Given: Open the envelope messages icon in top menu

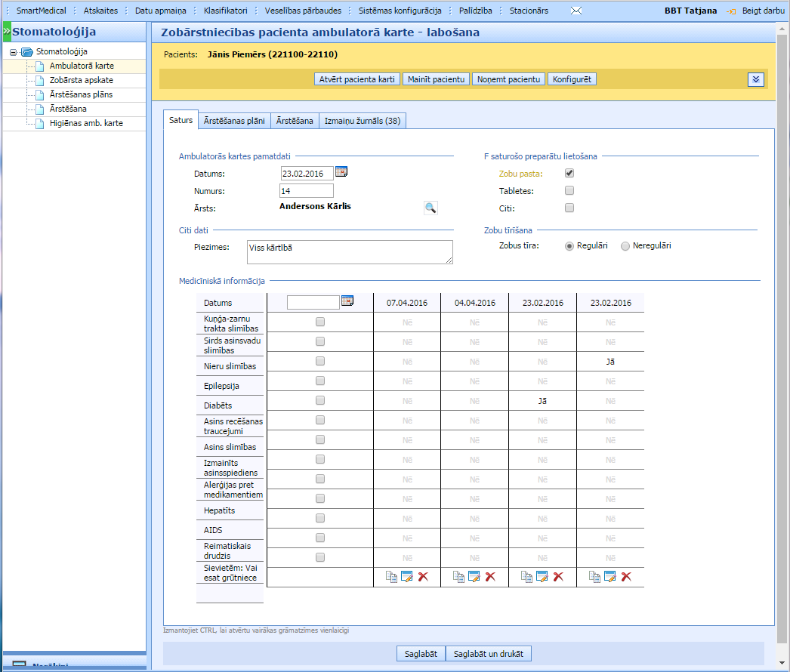Looking at the screenshot, I should click(576, 11).
